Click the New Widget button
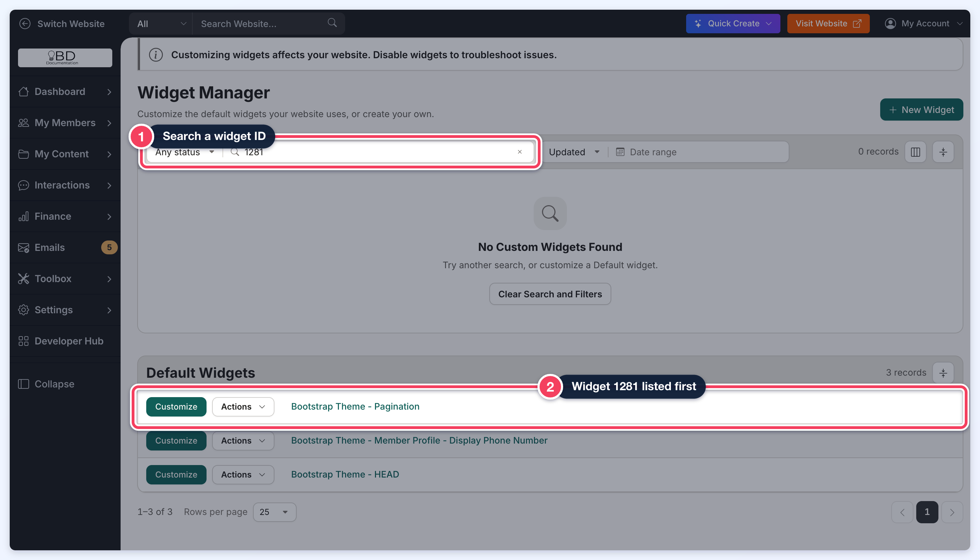The height and width of the screenshot is (560, 980). pyautogui.click(x=921, y=110)
